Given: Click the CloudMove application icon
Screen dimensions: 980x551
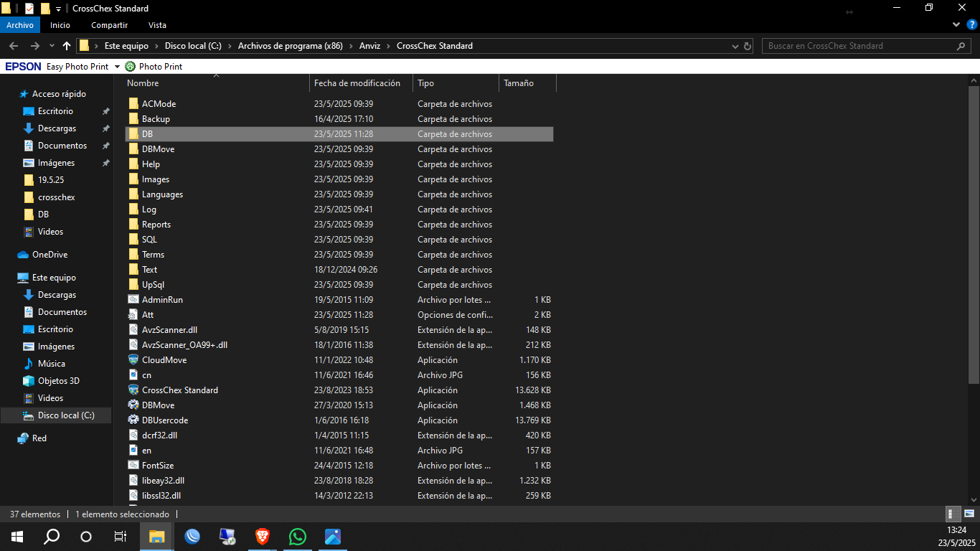Looking at the screenshot, I should point(133,360).
